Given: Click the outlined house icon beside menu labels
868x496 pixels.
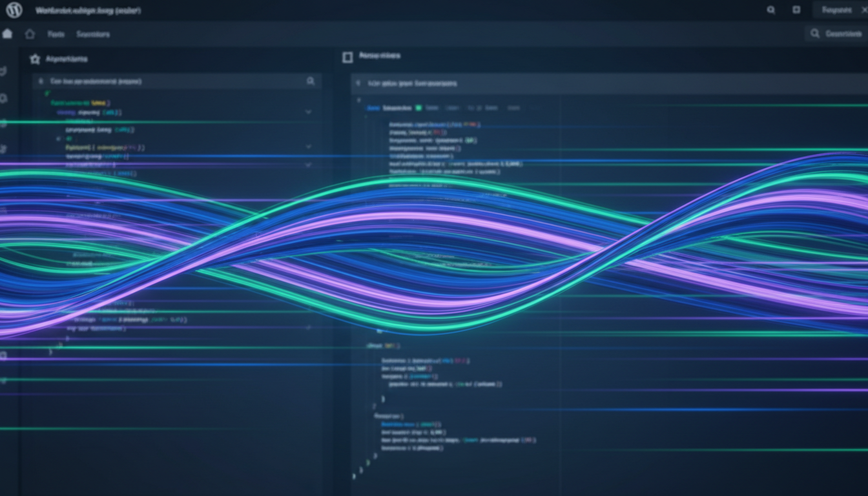Looking at the screenshot, I should click(x=30, y=34).
